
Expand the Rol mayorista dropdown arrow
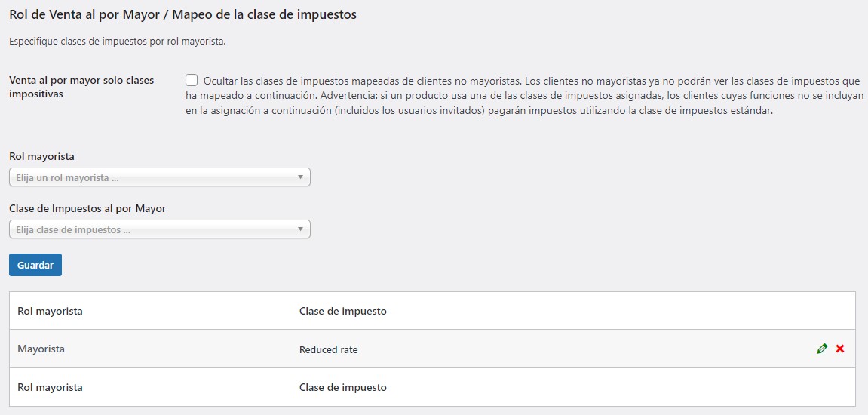point(300,177)
